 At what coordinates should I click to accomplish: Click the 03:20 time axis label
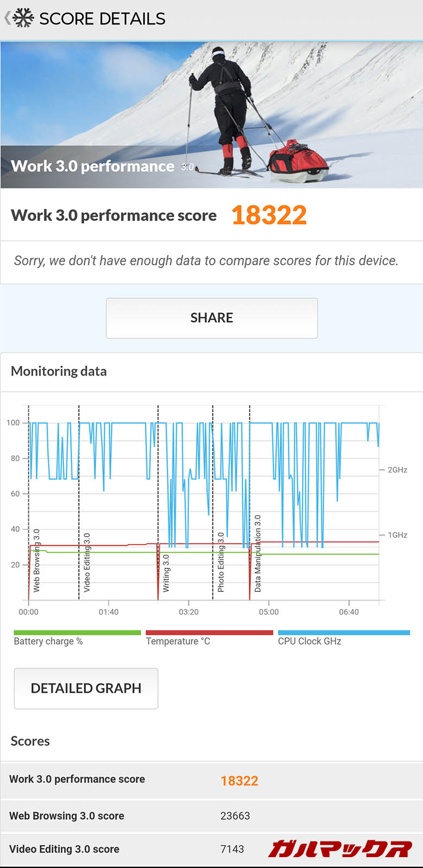[188, 612]
